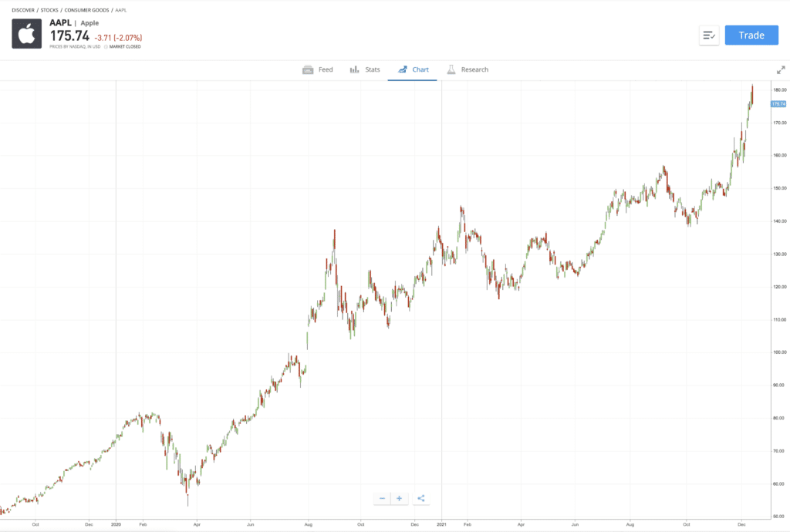Click the Feed tab icon
790x532 pixels.
308,69
